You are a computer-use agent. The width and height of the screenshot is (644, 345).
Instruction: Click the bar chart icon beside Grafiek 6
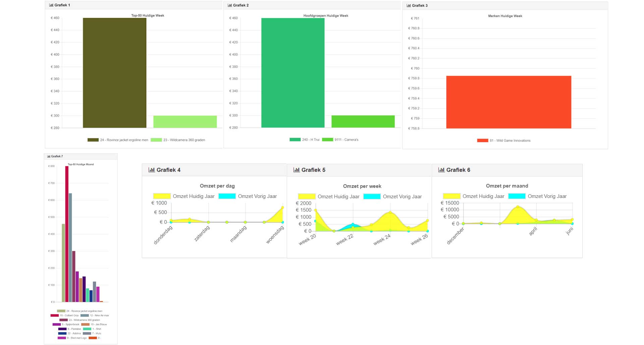pyautogui.click(x=441, y=170)
